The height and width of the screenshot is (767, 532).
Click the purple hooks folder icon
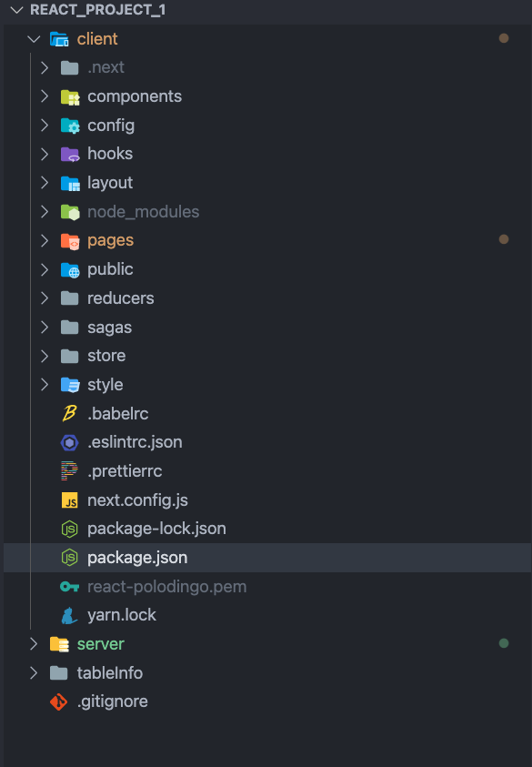tap(70, 154)
